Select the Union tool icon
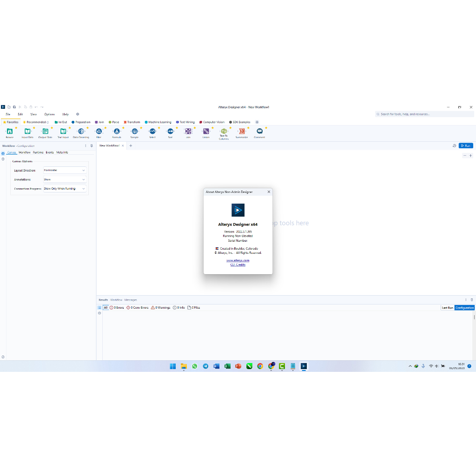This screenshot has width=476, height=476. tap(206, 132)
